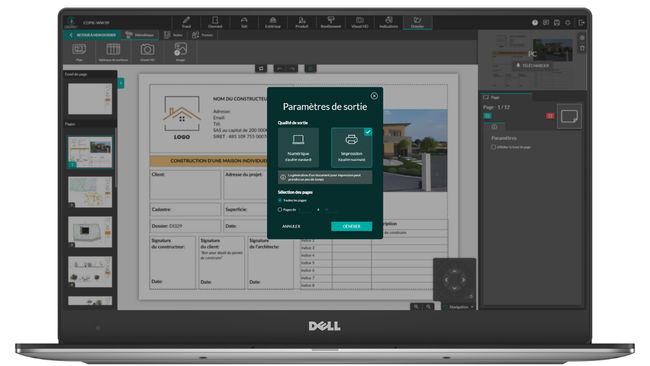Click ANNULER in the output dialog
This screenshot has width=650, height=366.
point(291,226)
